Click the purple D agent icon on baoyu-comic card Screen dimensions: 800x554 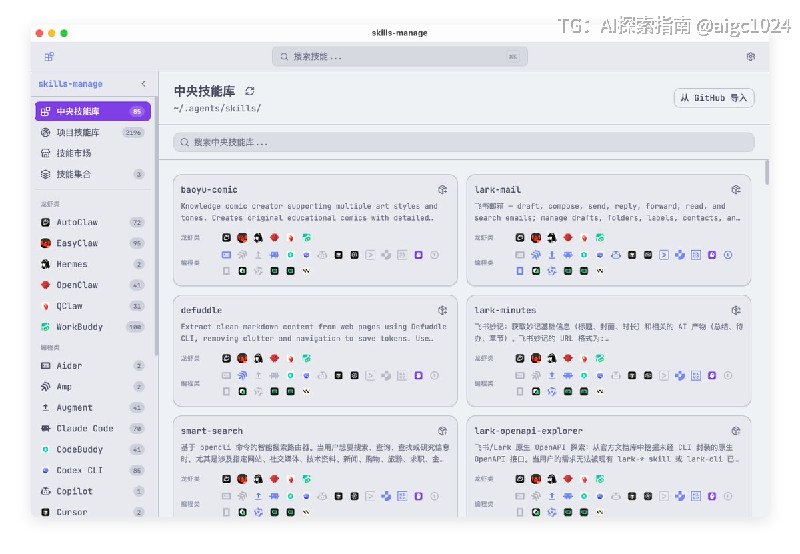point(418,255)
